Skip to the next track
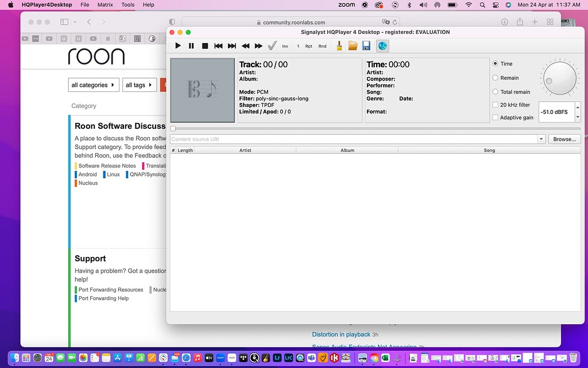Screen dimensions: 588x368 pos(231,46)
